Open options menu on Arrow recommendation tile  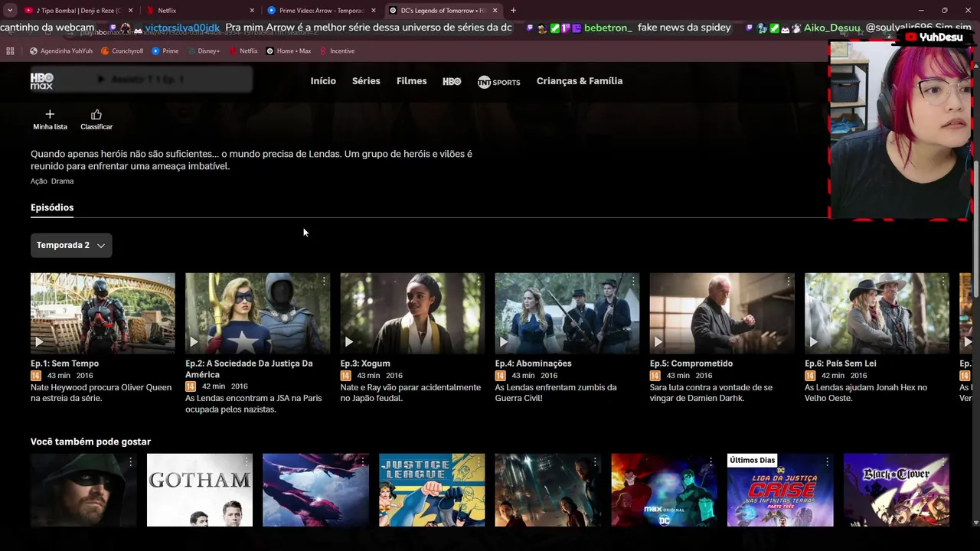point(130,462)
